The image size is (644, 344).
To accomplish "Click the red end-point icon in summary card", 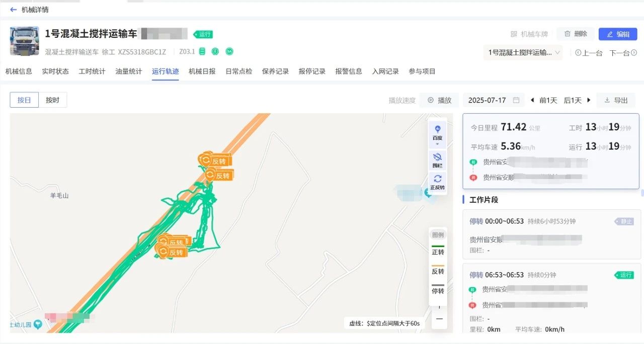I will pos(473,178).
